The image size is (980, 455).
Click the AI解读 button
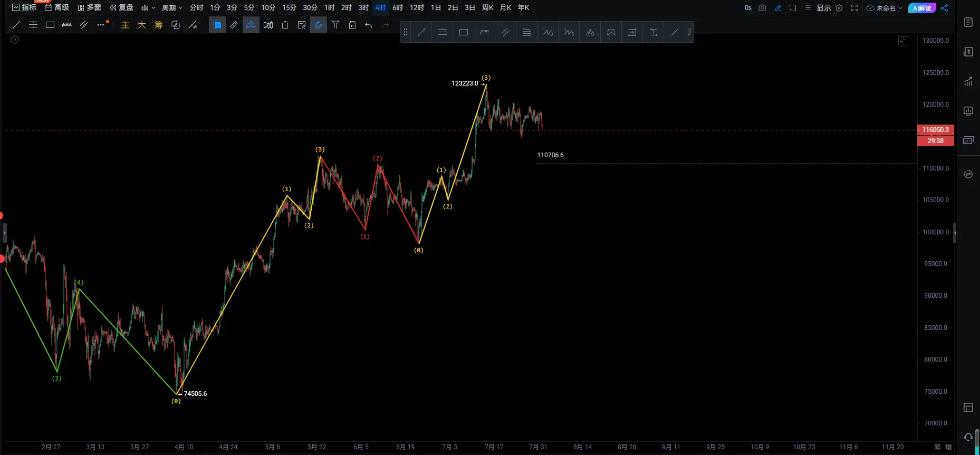pos(922,8)
